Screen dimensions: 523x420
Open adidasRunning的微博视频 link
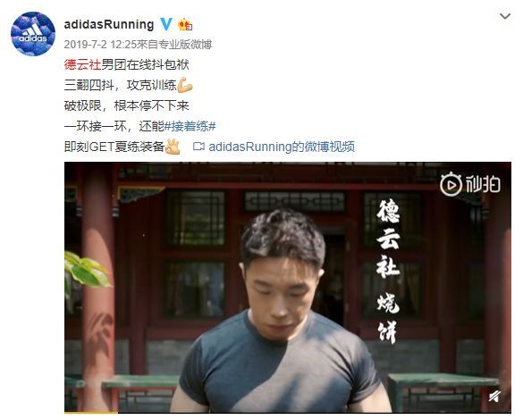tap(282, 147)
